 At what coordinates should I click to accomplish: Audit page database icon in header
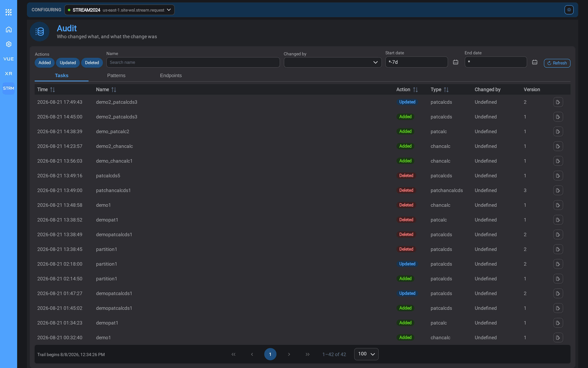tap(40, 31)
